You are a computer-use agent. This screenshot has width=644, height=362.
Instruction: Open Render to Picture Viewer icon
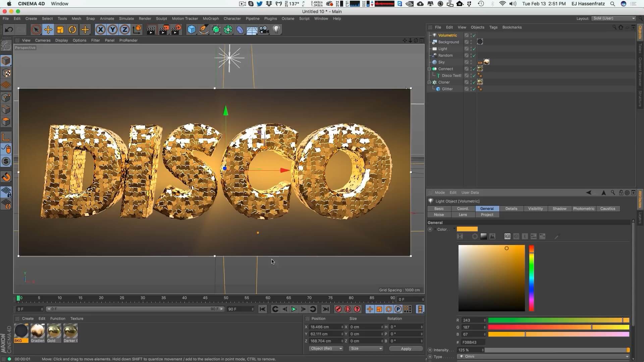tap(164, 30)
